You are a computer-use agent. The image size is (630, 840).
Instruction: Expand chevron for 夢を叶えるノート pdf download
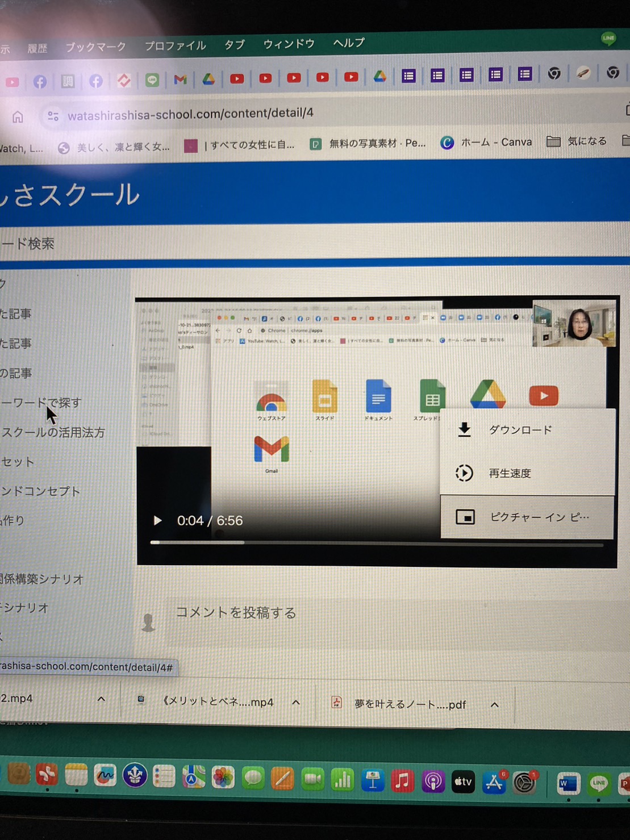[x=495, y=705]
